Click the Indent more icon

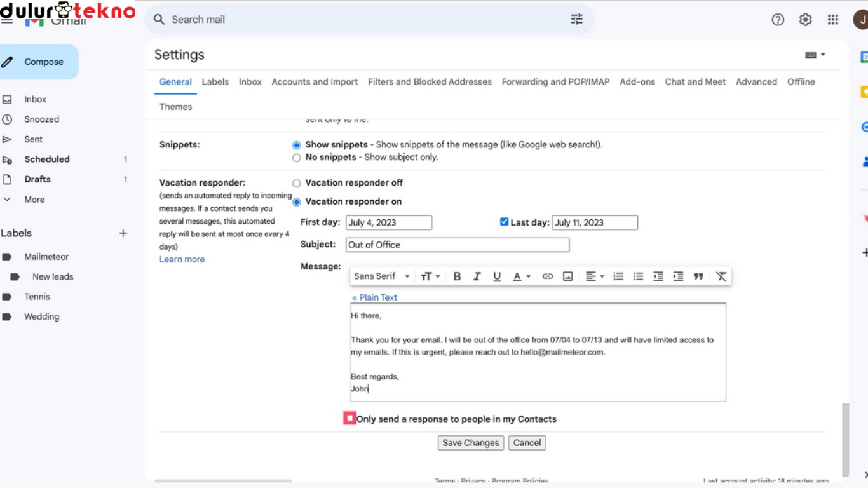pos(679,276)
